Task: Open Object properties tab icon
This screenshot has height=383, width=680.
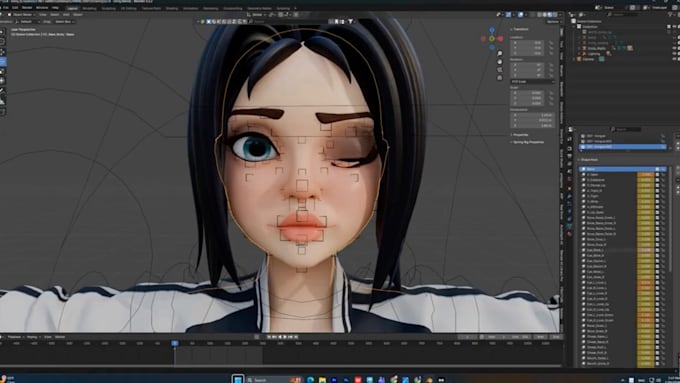Action: click(x=569, y=188)
